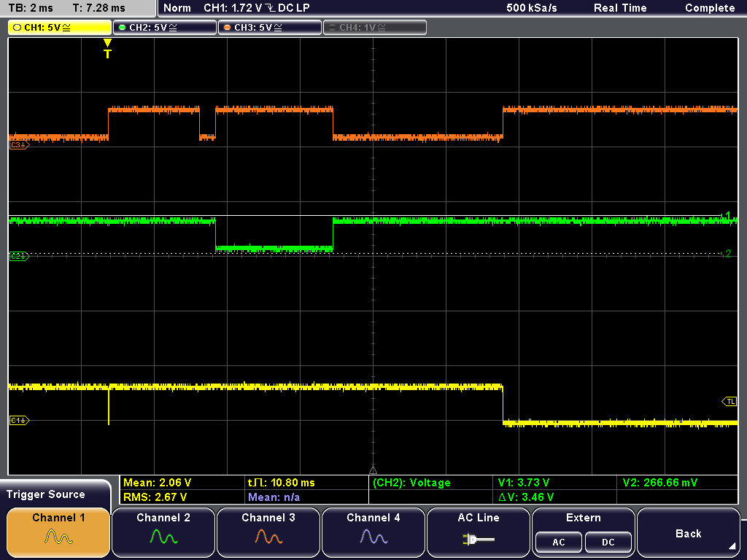Screen dimensions: 747x560
Task: Go Back from Trigger Source menu
Action: 688,532
